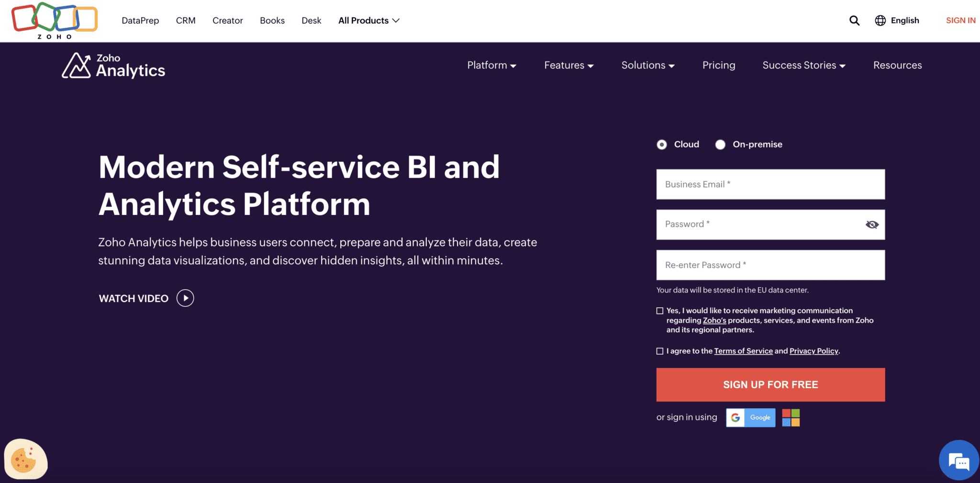Toggle password visibility eye icon

tap(872, 225)
